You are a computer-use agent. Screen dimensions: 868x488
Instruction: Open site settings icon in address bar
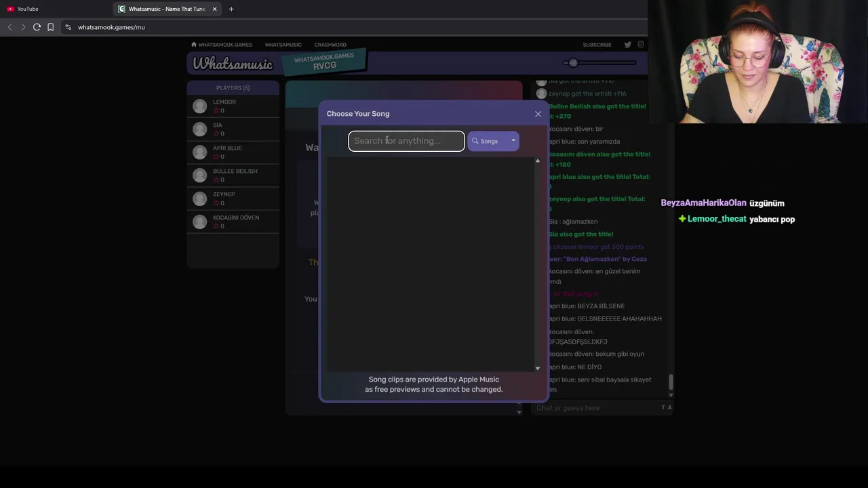68,27
